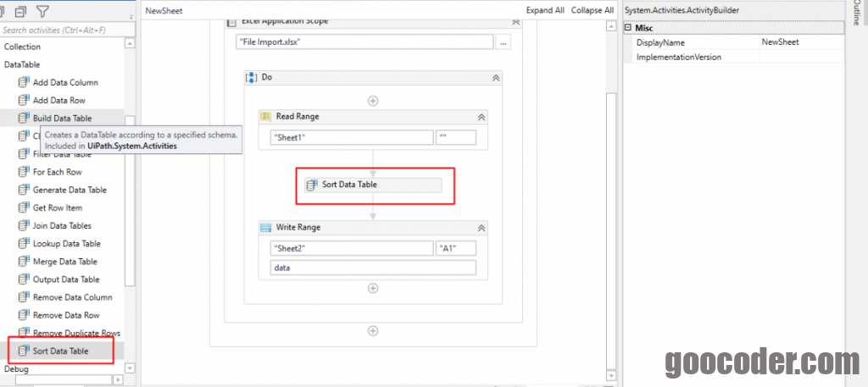Click the Do sequence icon
This screenshot has height=387, width=868.
click(253, 77)
